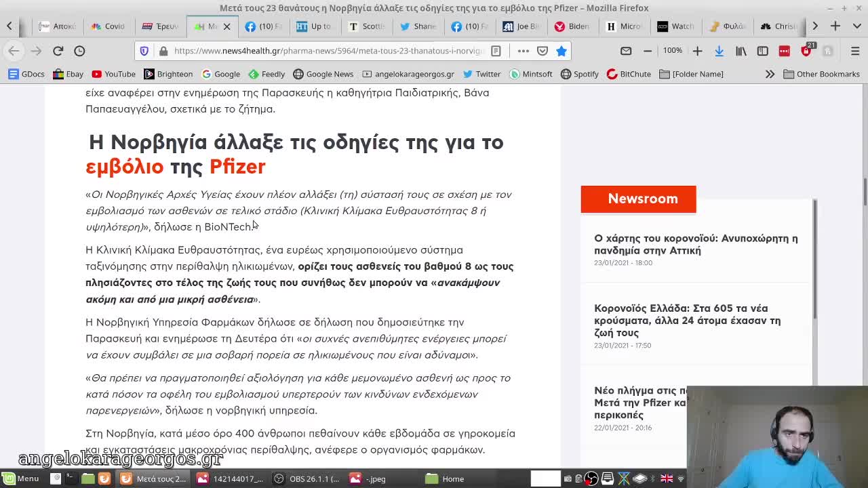The width and height of the screenshot is (868, 488).
Task: Click the URL address field
Action: [x=328, y=51]
